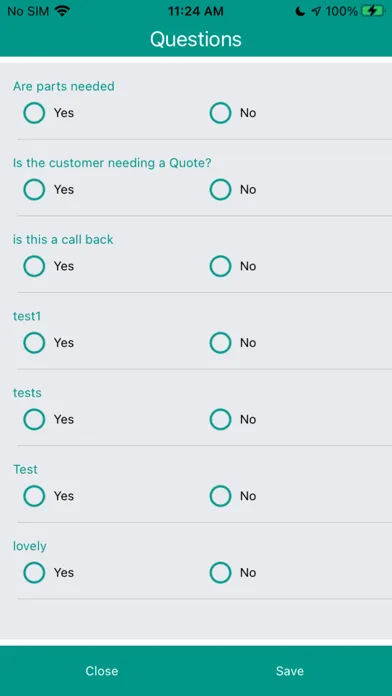Image resolution: width=392 pixels, height=696 pixels.
Task: Select Yes under tests question
Action: click(34, 419)
